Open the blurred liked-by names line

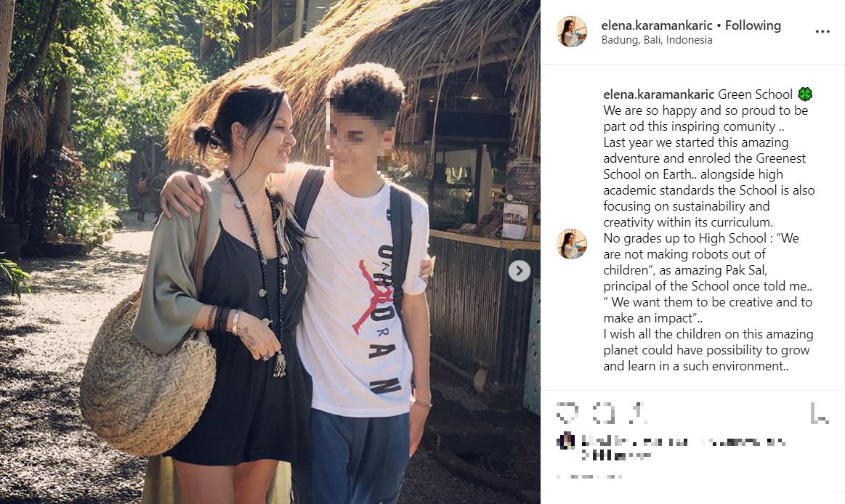pyautogui.click(x=682, y=448)
